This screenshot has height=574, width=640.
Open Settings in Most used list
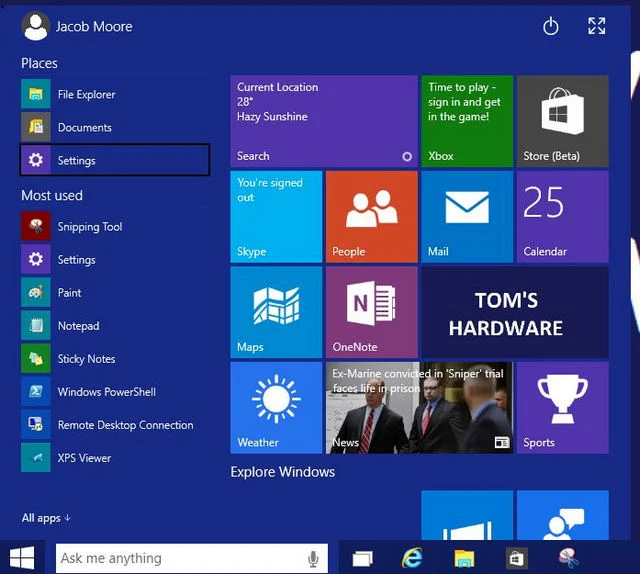click(115, 259)
